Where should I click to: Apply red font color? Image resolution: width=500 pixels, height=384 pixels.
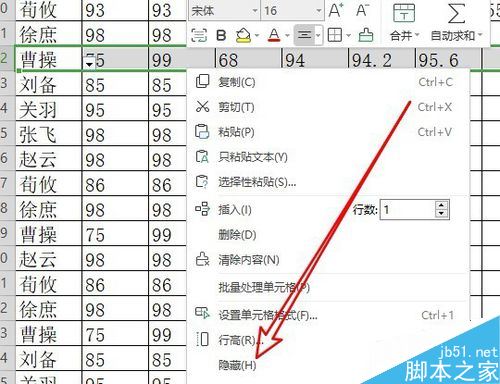click(274, 35)
